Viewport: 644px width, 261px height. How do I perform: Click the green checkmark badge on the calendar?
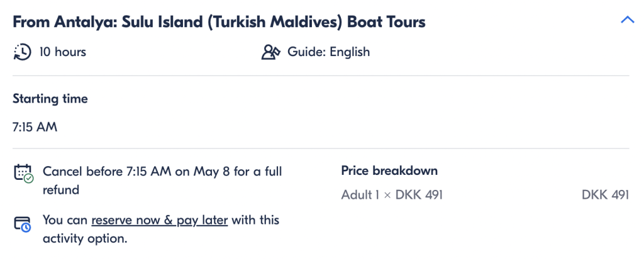click(29, 179)
